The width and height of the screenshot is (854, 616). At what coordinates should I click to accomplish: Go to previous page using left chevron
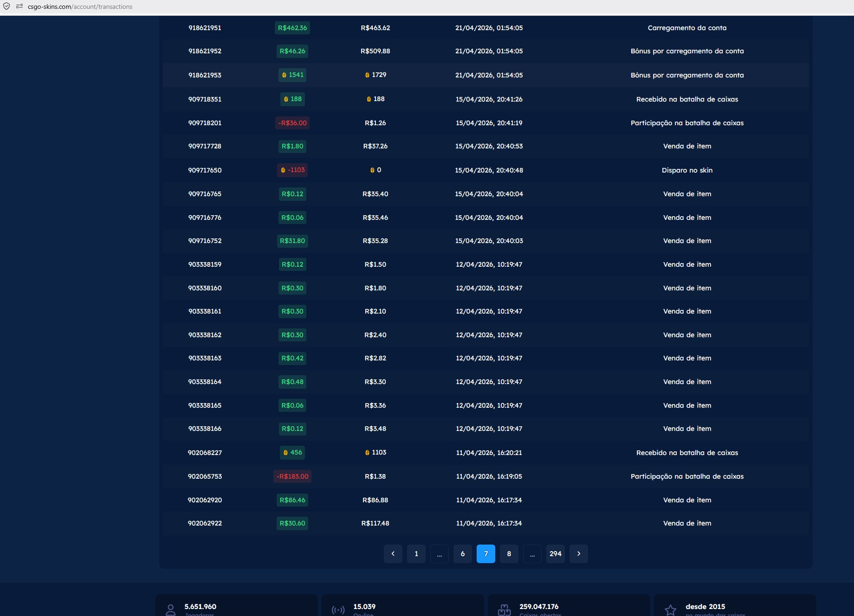click(x=393, y=554)
